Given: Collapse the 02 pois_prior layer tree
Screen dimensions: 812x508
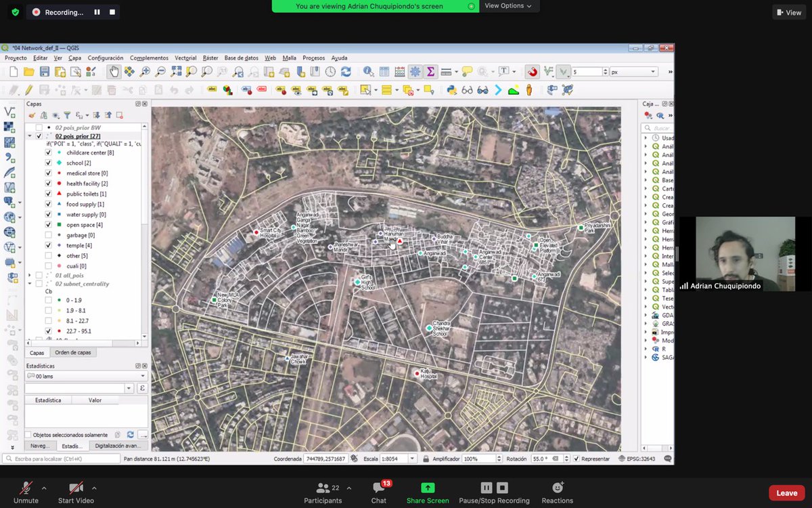Looking at the screenshot, I should tap(30, 136).
